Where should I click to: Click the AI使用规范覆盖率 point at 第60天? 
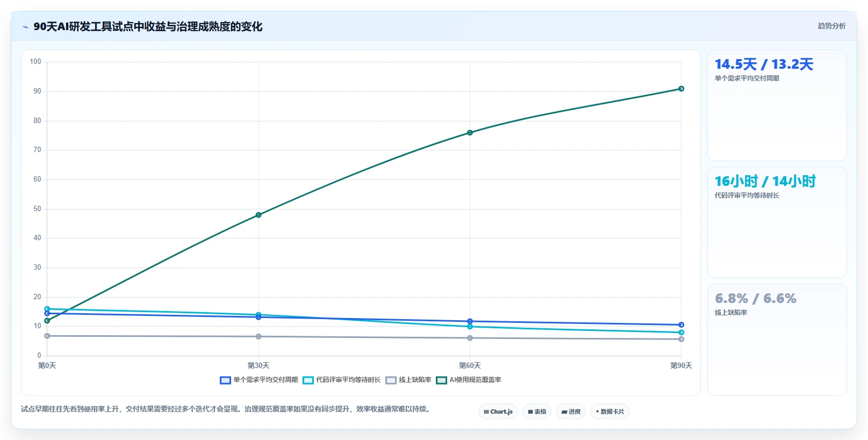pyautogui.click(x=470, y=133)
